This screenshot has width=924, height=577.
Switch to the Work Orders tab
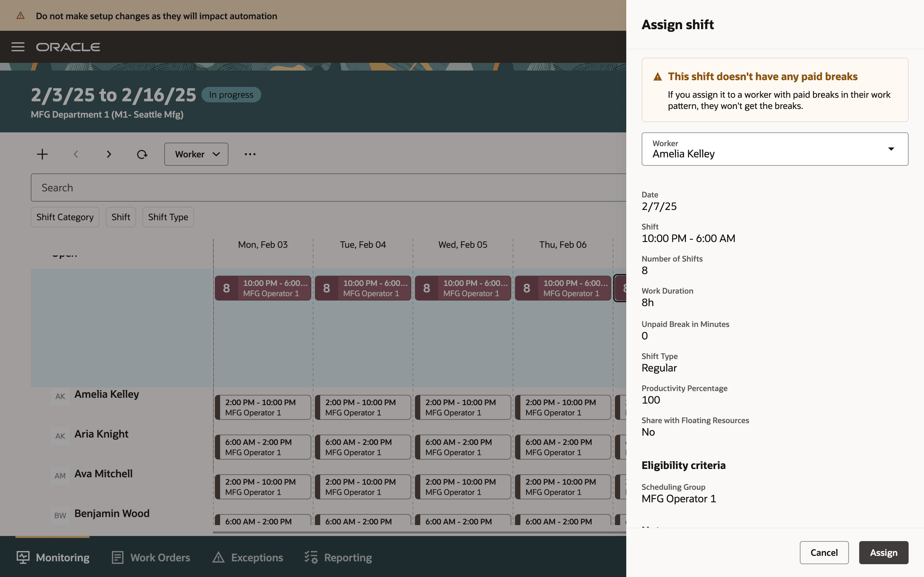[151, 557]
